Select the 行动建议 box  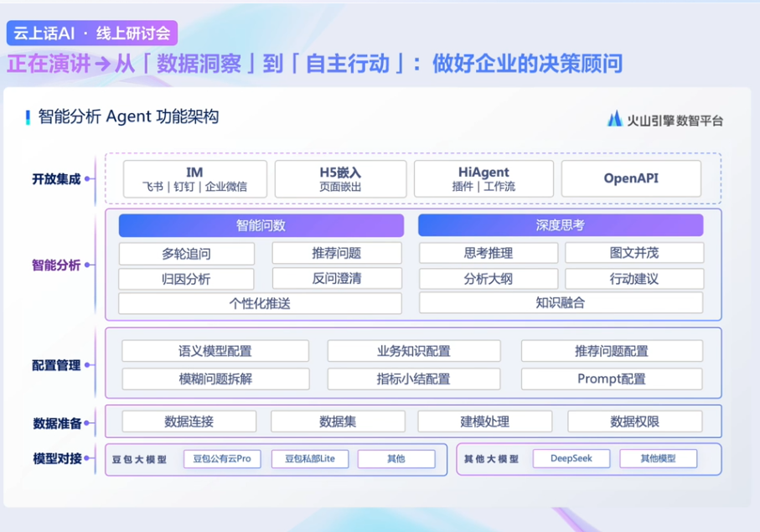click(x=634, y=279)
